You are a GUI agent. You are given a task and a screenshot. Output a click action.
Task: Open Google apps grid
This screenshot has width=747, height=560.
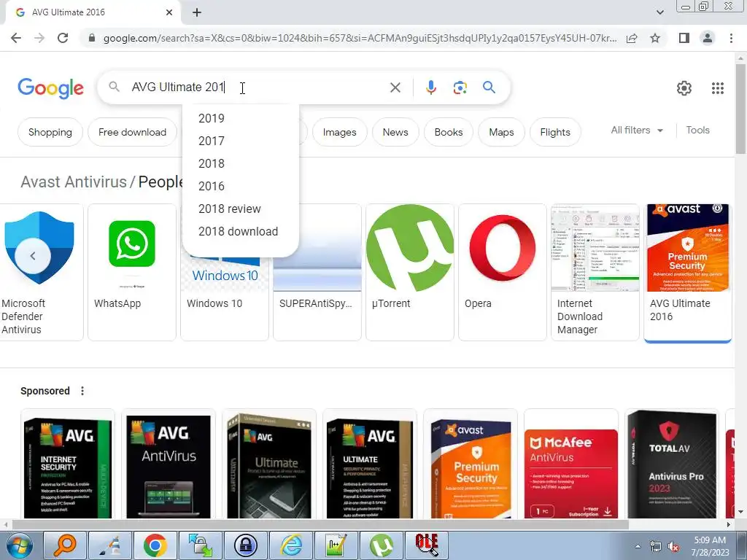[718, 88]
